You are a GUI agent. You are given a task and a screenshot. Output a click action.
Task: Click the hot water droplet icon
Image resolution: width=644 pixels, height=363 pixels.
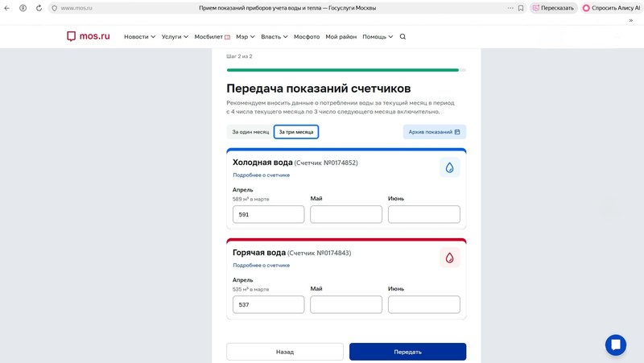coord(449,258)
